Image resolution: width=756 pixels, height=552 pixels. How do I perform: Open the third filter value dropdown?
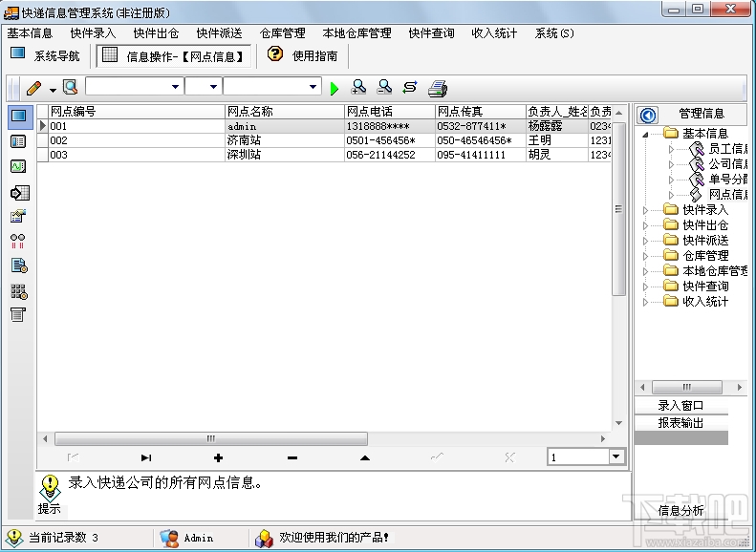point(313,87)
